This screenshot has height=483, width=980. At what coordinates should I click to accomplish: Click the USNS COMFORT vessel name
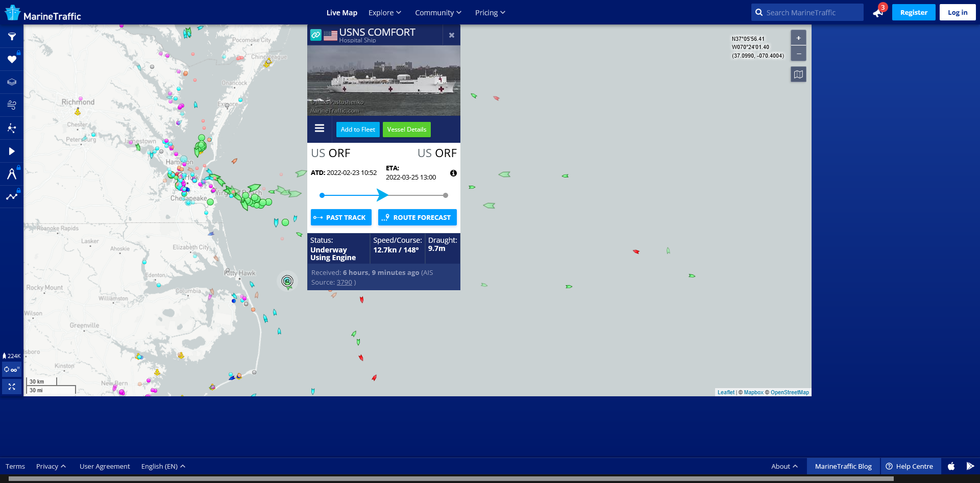[377, 32]
